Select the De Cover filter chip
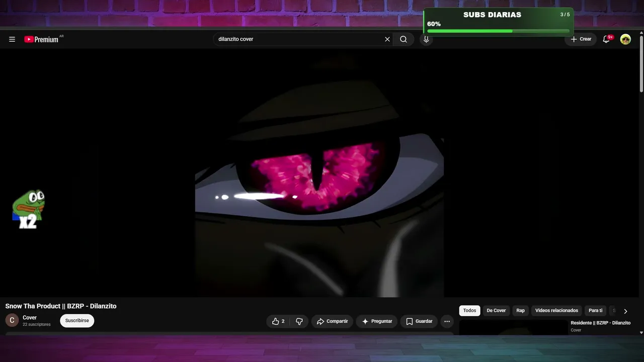The image size is (644, 362). pos(496,311)
